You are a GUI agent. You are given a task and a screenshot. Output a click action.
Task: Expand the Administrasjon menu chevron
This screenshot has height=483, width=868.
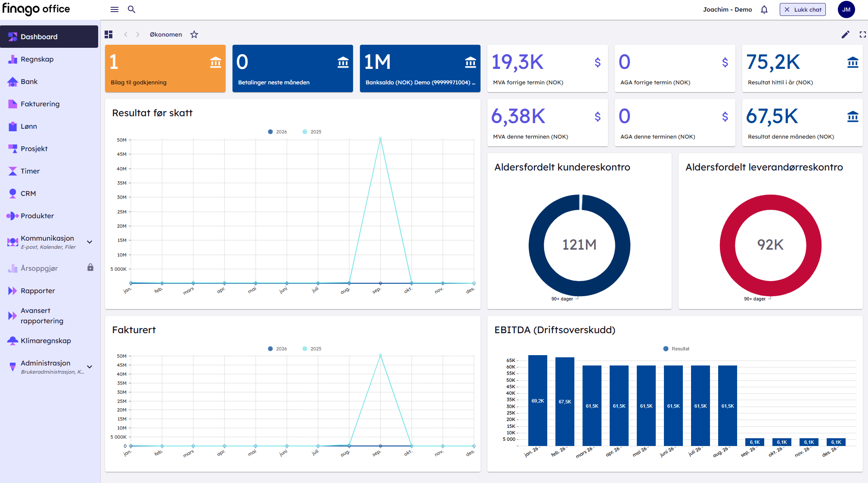(90, 367)
